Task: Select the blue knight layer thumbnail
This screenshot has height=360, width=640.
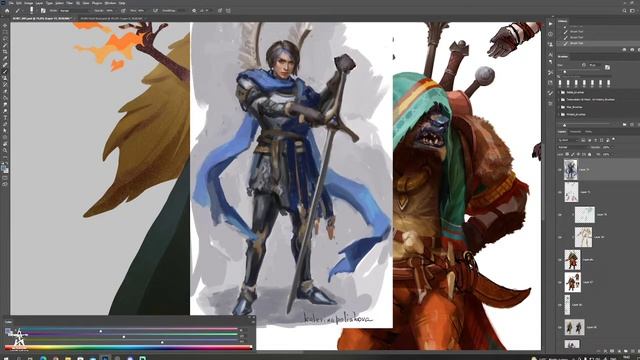Action: (x=571, y=169)
